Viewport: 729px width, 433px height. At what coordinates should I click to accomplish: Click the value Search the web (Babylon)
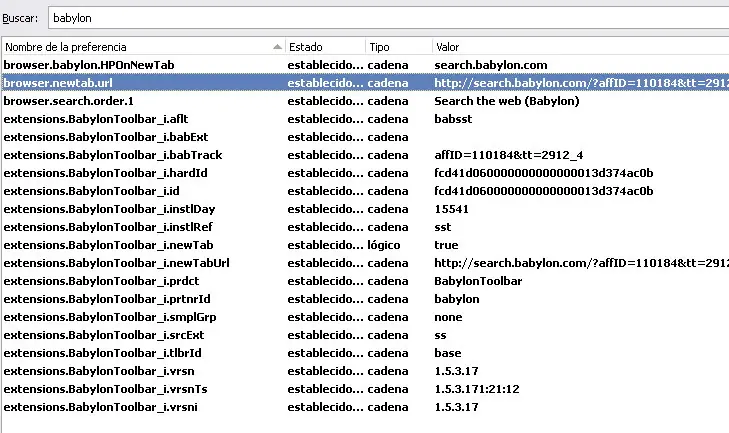[507, 101]
